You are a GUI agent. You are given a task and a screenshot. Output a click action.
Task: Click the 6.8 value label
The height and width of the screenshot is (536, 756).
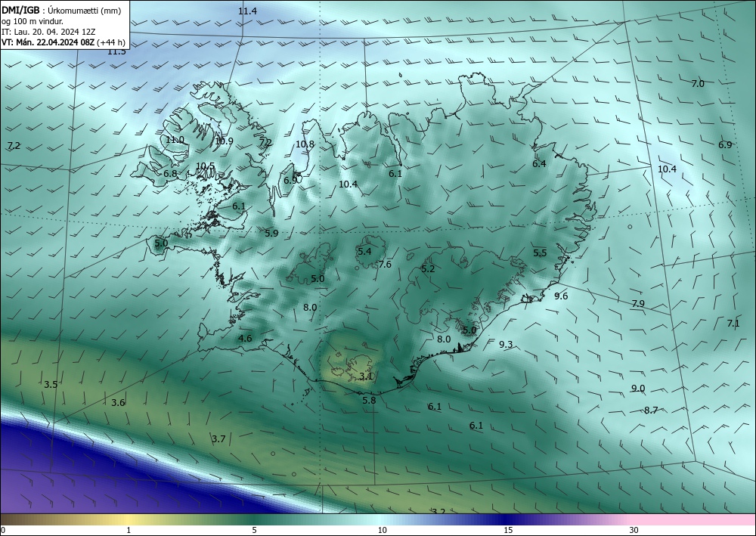click(170, 174)
